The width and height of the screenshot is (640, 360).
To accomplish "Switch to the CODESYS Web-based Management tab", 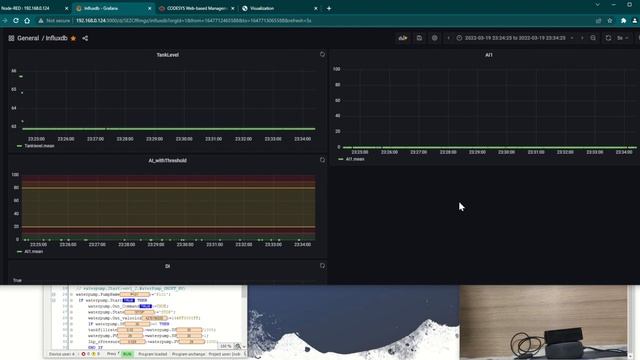I will (x=196, y=8).
